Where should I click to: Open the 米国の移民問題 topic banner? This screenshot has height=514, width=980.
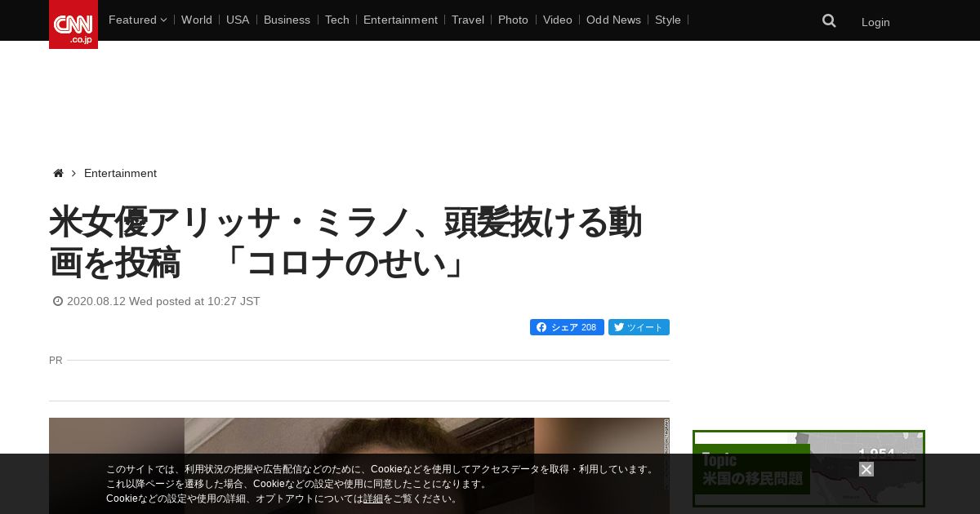(x=808, y=469)
